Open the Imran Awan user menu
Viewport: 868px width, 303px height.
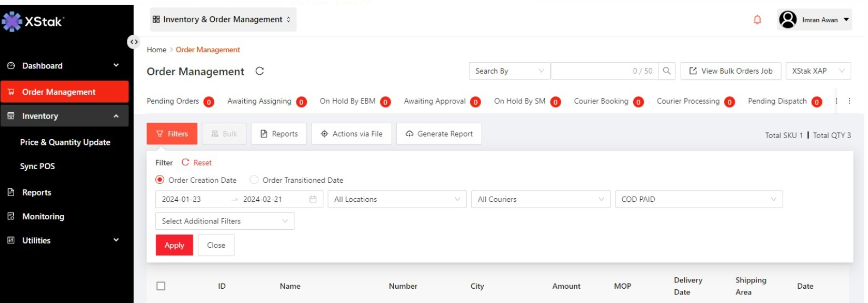tap(814, 20)
